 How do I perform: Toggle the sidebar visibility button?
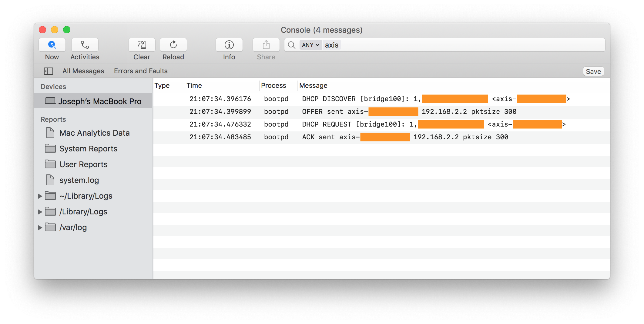pyautogui.click(x=49, y=71)
